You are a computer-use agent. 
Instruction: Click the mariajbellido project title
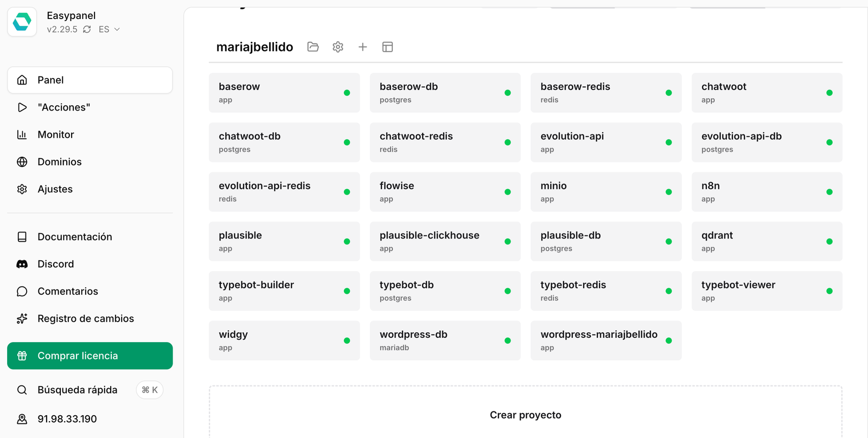(255, 47)
